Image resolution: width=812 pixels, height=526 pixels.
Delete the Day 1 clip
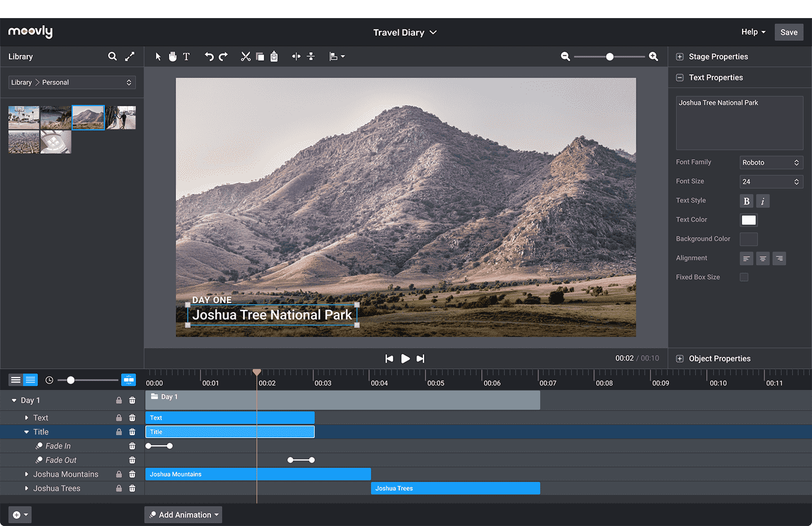132,400
